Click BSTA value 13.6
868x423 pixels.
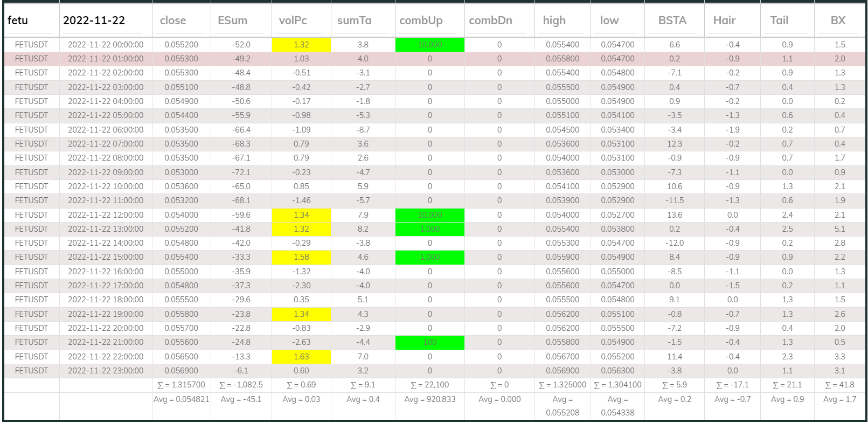pyautogui.click(x=675, y=215)
